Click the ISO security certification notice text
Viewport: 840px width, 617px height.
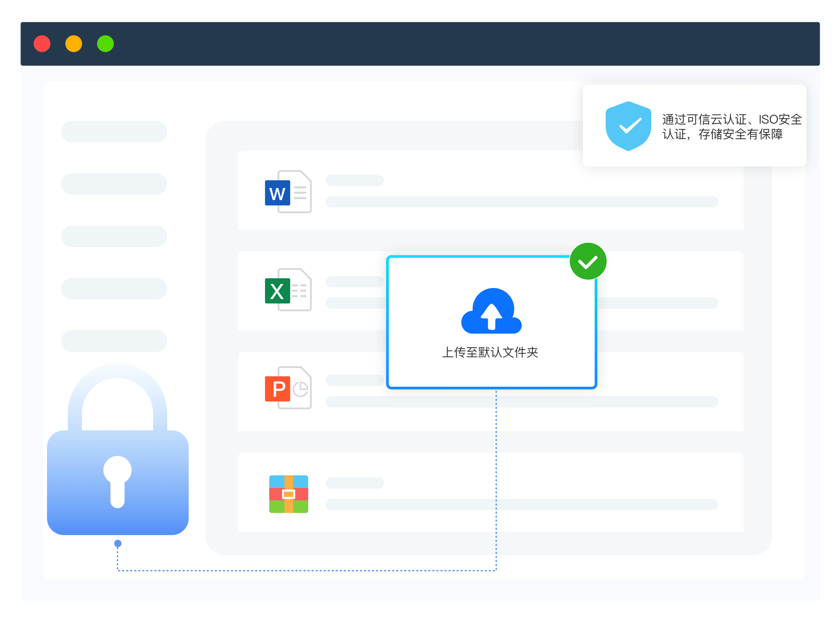point(731,127)
